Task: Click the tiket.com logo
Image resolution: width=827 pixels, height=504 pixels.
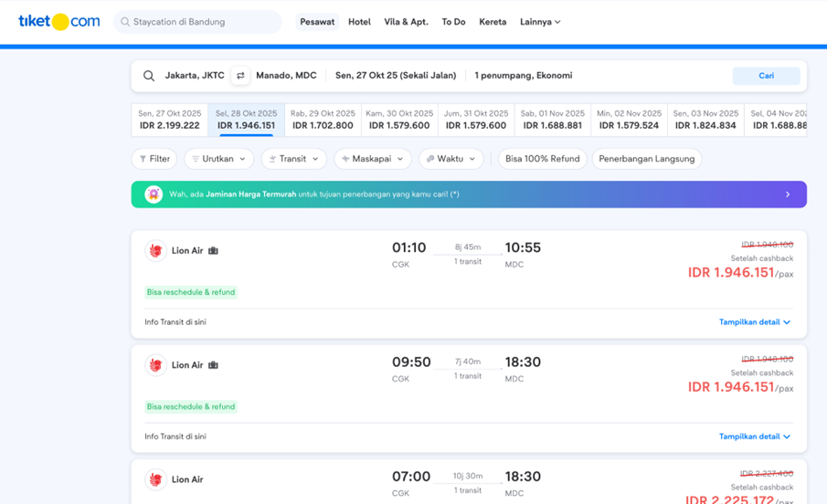Action: tap(58, 22)
